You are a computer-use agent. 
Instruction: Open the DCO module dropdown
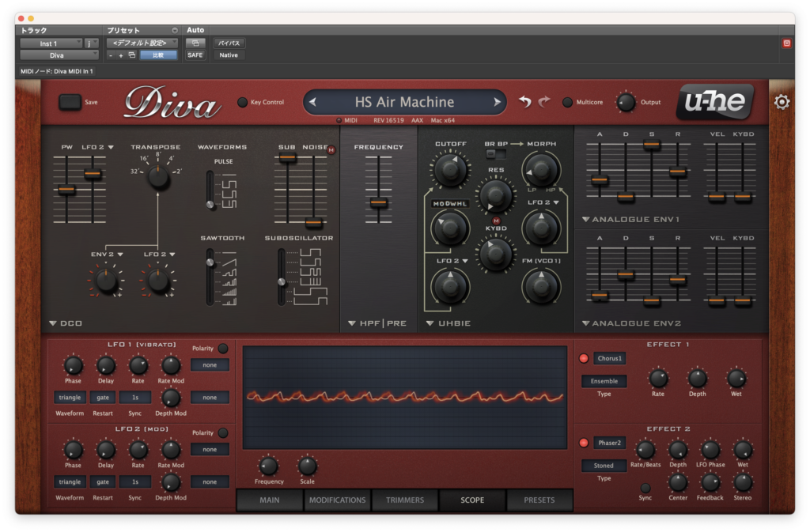click(x=66, y=323)
